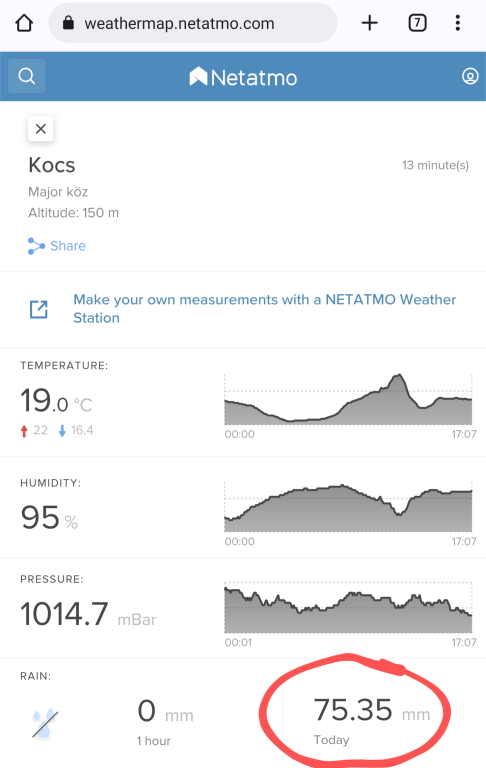Click the temperature history graph

tap(348, 400)
